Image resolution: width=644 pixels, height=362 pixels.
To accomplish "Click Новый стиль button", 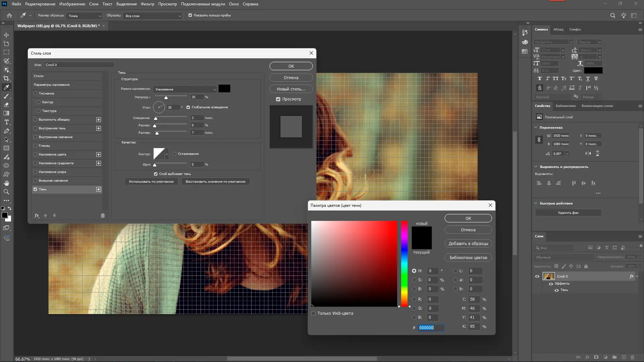I will [291, 89].
